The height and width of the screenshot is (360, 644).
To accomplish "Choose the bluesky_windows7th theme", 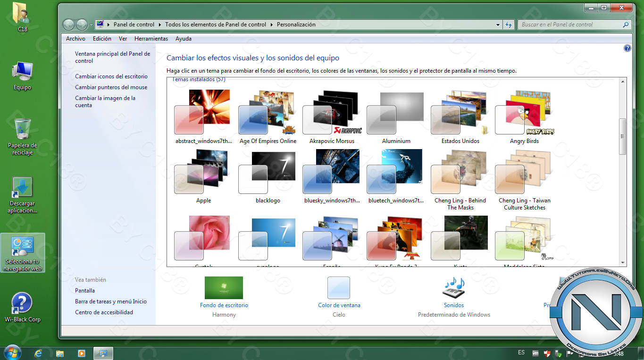I will click(x=332, y=176).
